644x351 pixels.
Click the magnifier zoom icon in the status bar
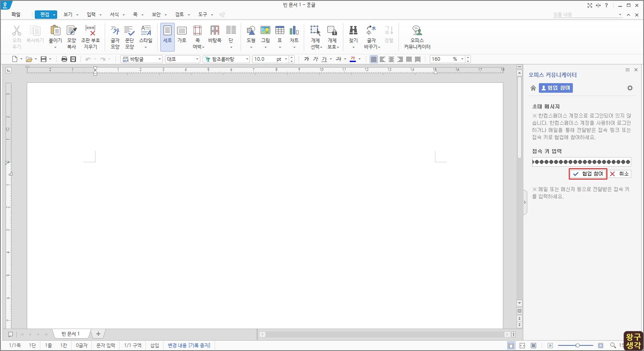click(613, 345)
